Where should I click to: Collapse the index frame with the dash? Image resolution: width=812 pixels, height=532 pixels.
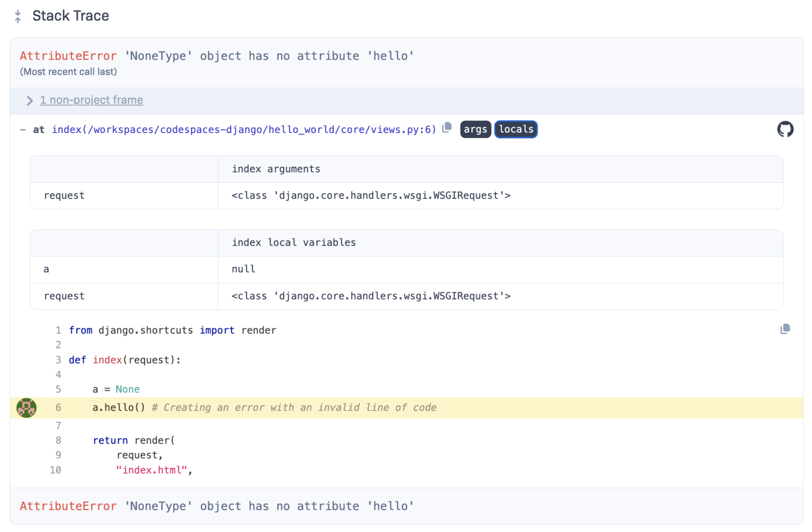click(x=23, y=130)
